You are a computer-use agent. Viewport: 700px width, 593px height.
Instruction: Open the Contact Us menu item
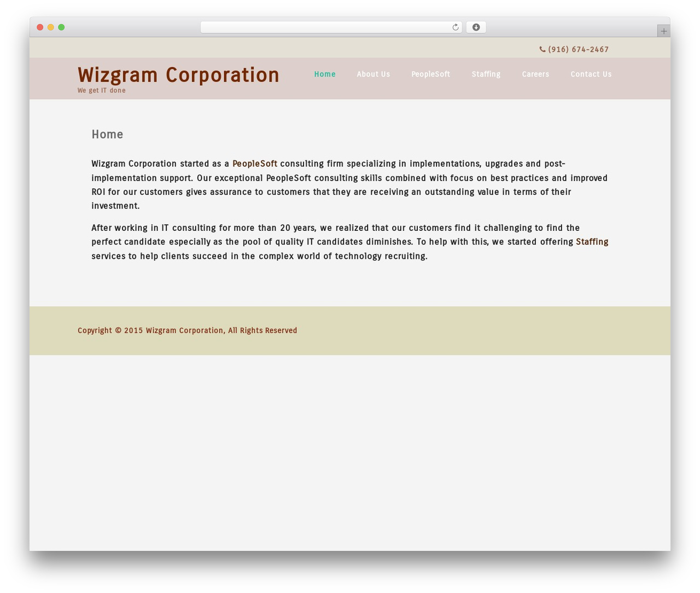(591, 74)
